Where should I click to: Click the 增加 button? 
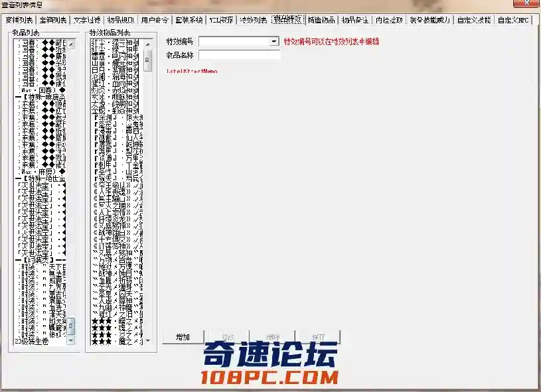pyautogui.click(x=183, y=337)
